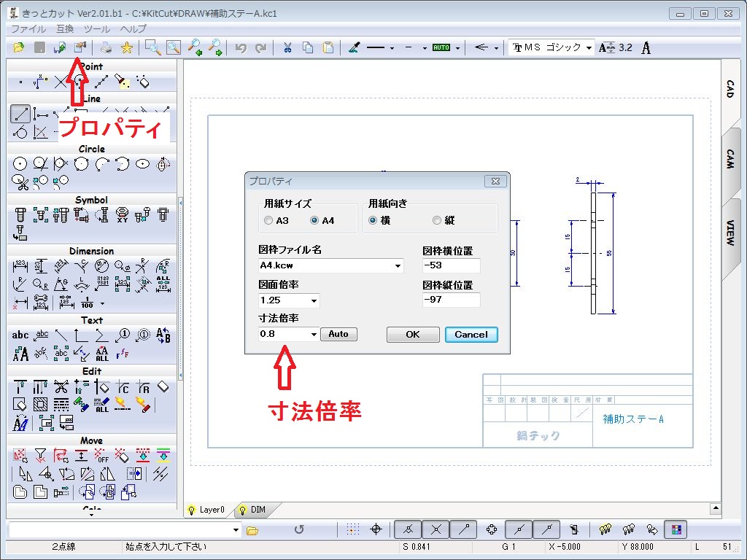Click the crosshair snap icon in bottom bar
Viewport: 747px width, 560px height.
pyautogui.click(x=376, y=529)
